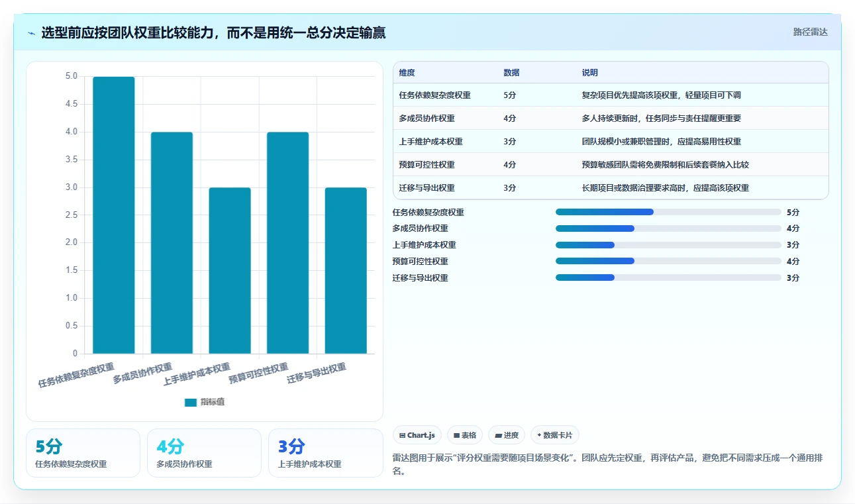Select the table cell 上手维护成本权重
The image size is (855, 504).
coord(430,142)
